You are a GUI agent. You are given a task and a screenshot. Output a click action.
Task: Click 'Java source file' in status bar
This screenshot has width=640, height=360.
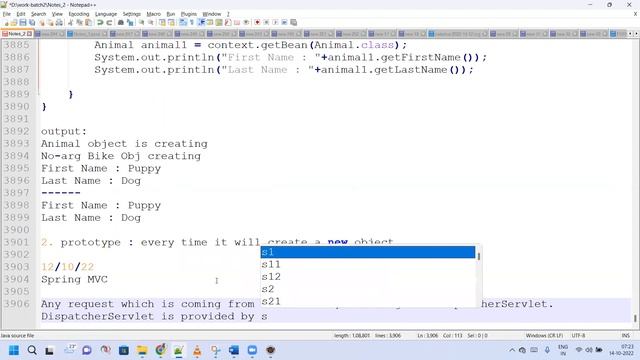pos(18,336)
